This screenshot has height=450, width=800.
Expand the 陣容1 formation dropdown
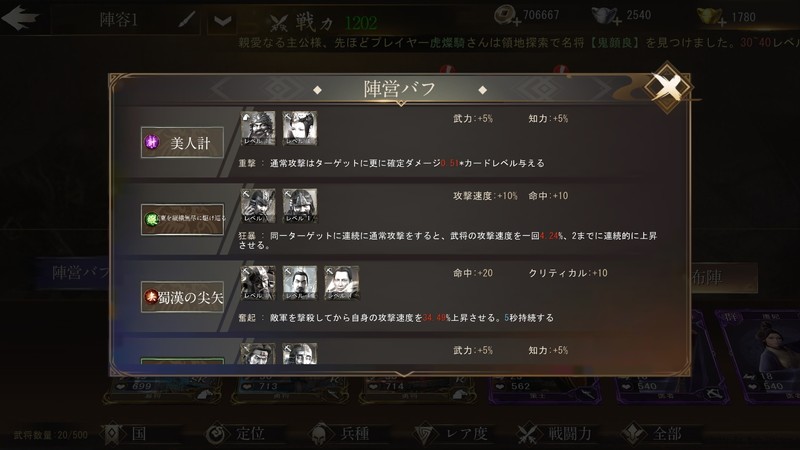tap(222, 21)
